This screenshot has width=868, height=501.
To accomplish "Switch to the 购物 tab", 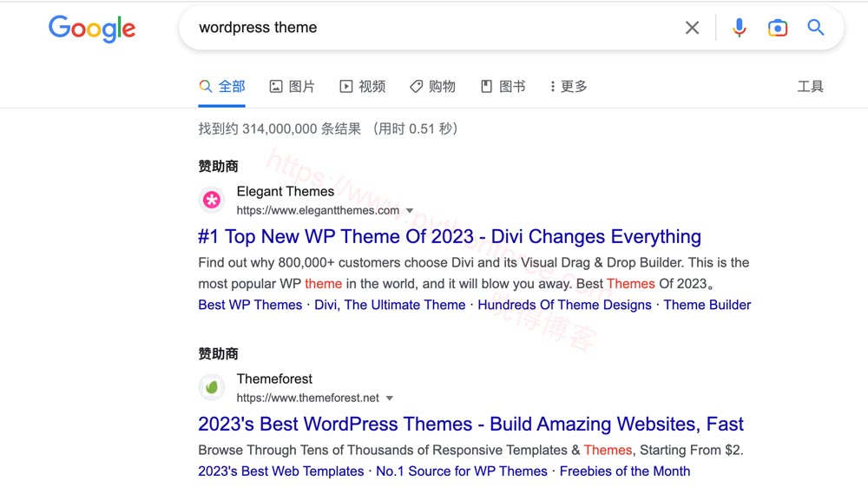I will [432, 86].
